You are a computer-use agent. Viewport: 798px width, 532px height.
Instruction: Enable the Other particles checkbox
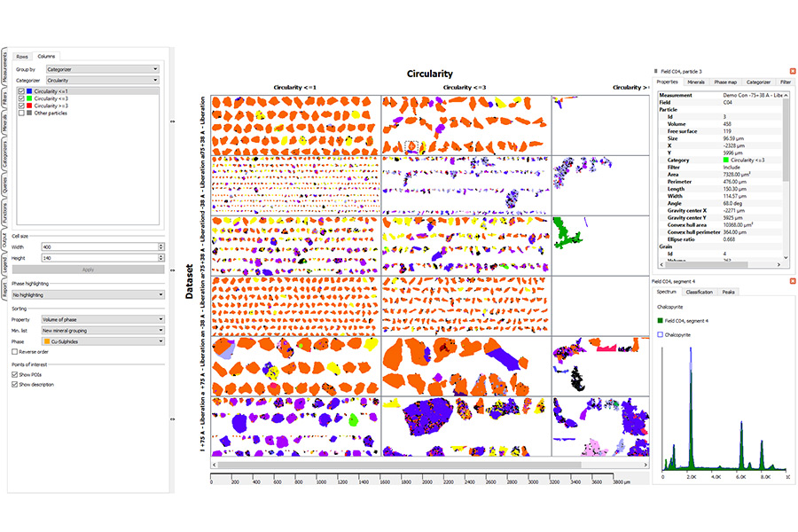tap(20, 112)
